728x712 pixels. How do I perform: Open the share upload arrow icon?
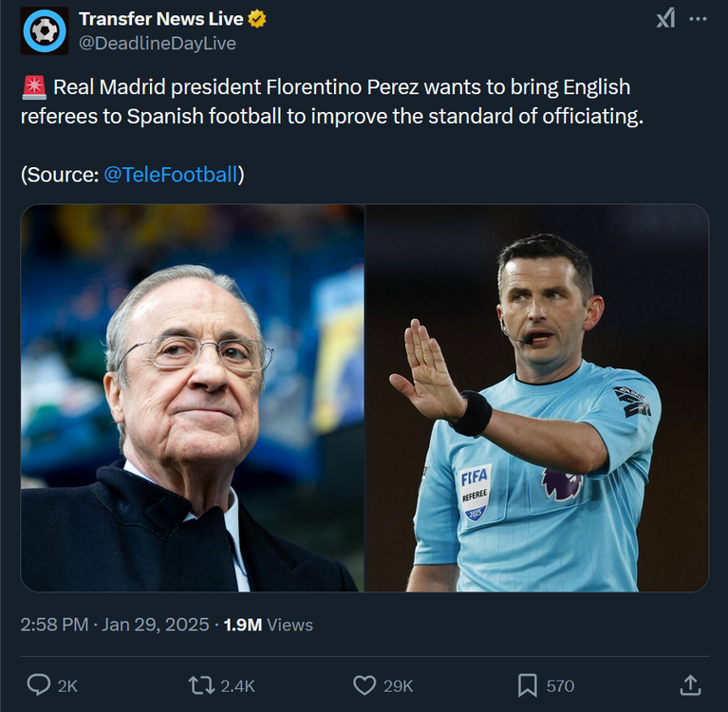click(x=690, y=685)
